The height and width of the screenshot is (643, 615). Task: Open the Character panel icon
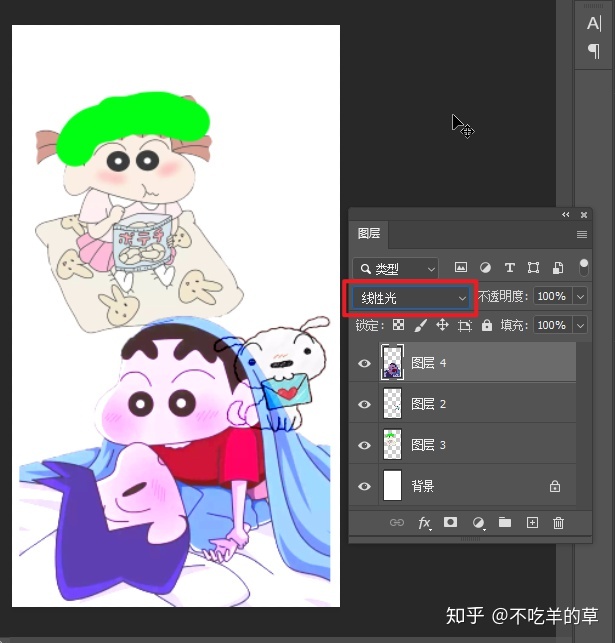pos(594,24)
